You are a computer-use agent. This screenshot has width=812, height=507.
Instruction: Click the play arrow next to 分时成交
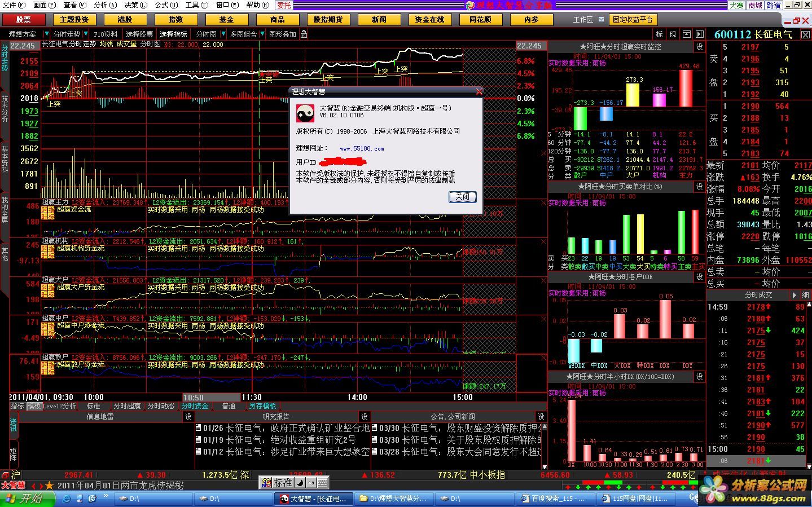[x=795, y=295]
